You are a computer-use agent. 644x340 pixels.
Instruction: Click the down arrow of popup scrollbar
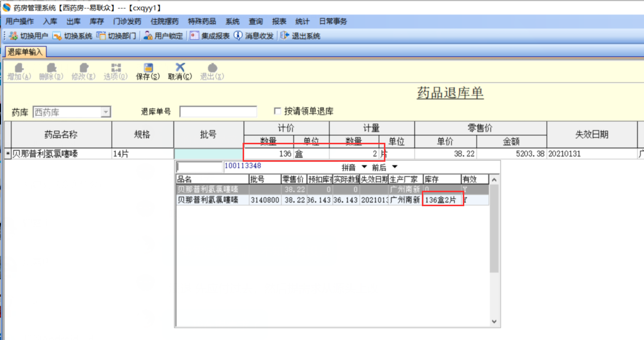tap(494, 322)
